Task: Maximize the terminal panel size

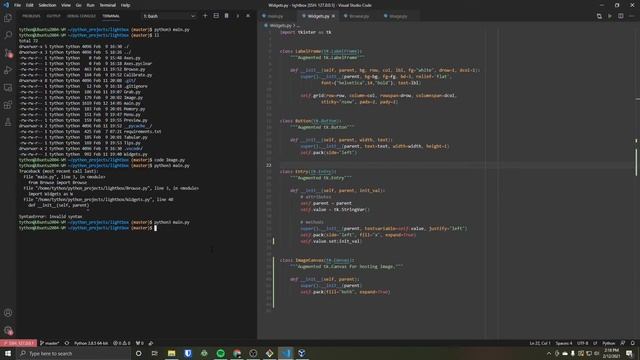Action: [x=238, y=16]
